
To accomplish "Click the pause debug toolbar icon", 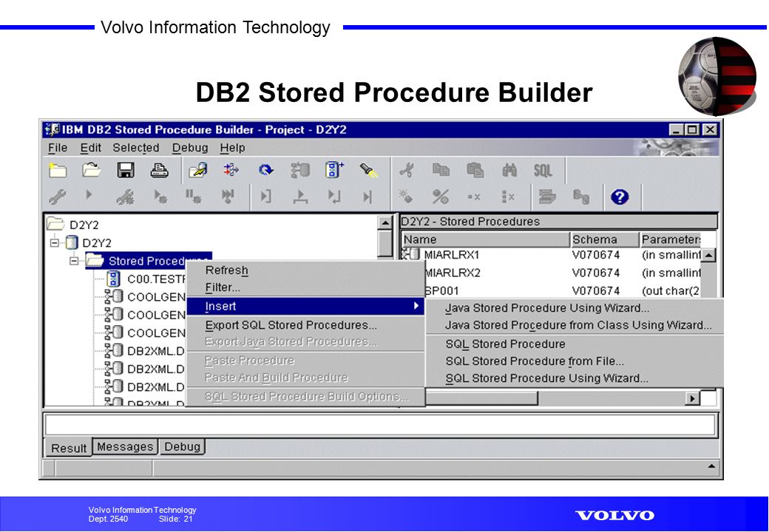I will 193,197.
